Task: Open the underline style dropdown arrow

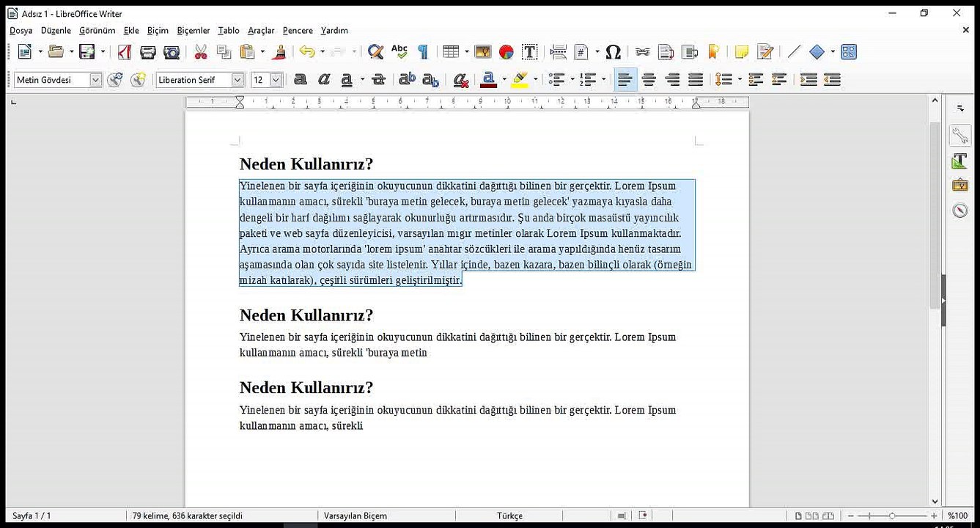Action: [x=363, y=79]
